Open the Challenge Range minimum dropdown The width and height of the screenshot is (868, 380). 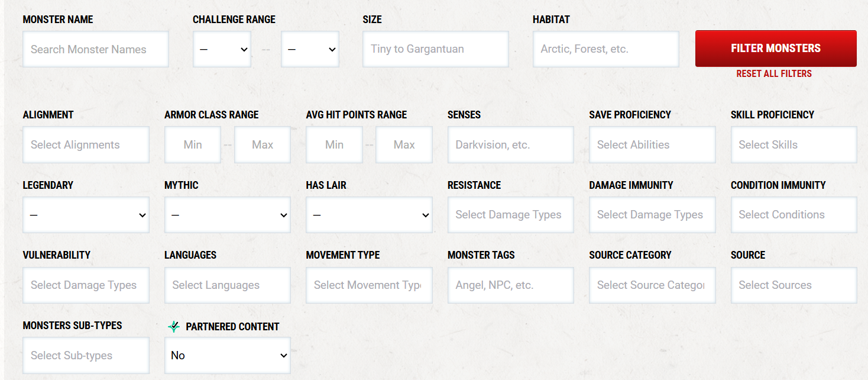(222, 49)
